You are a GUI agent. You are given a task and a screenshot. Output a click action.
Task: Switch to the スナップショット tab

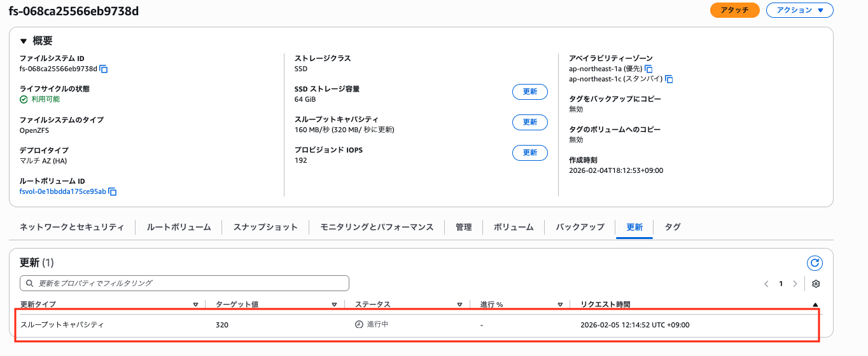(265, 227)
